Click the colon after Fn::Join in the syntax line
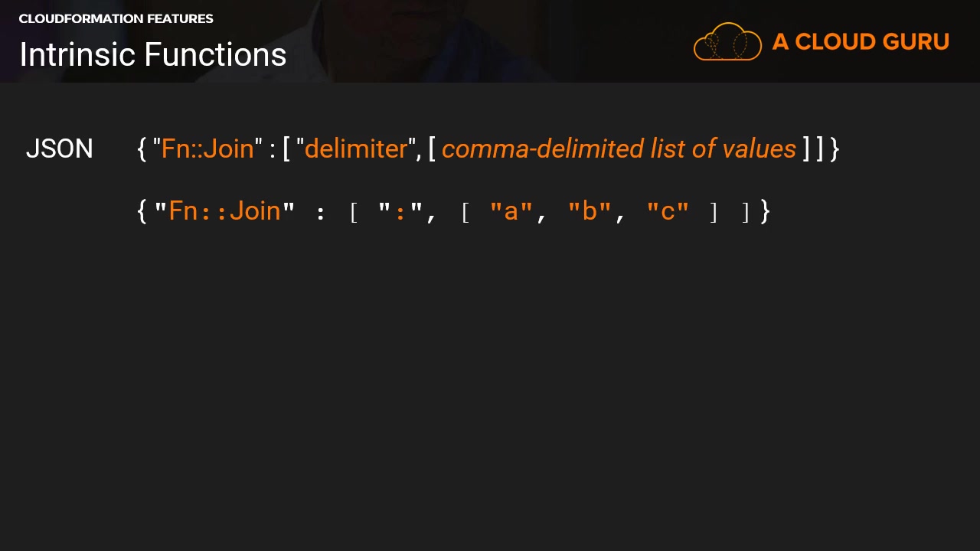 point(273,150)
